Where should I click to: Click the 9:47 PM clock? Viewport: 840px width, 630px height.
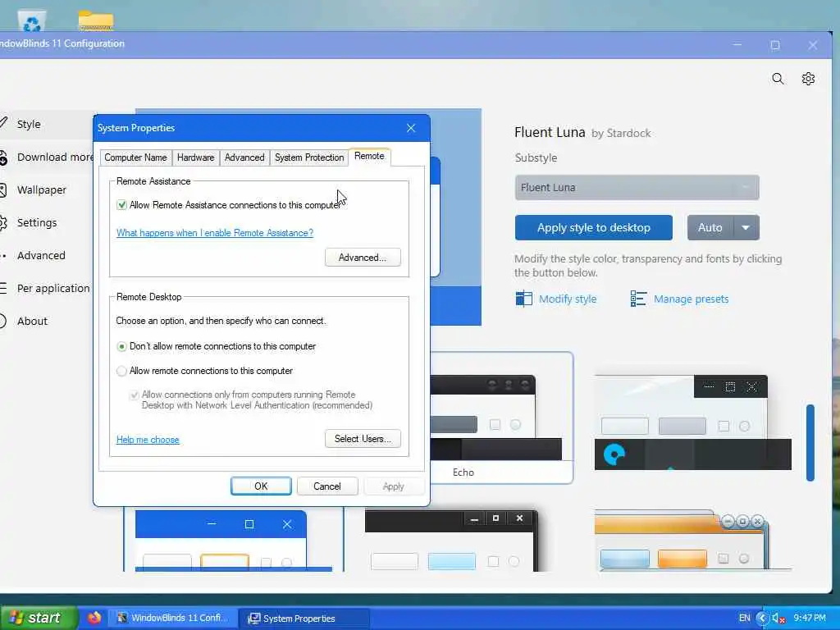(x=810, y=619)
